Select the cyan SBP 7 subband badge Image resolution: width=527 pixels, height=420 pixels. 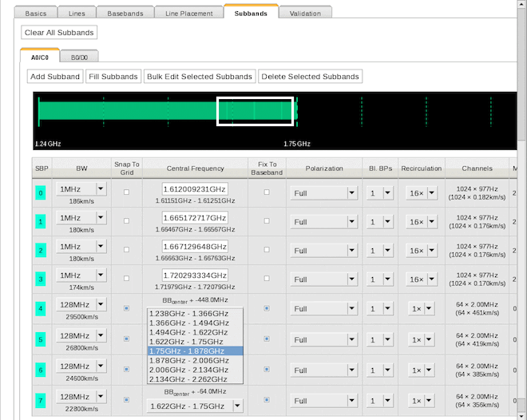39,399
